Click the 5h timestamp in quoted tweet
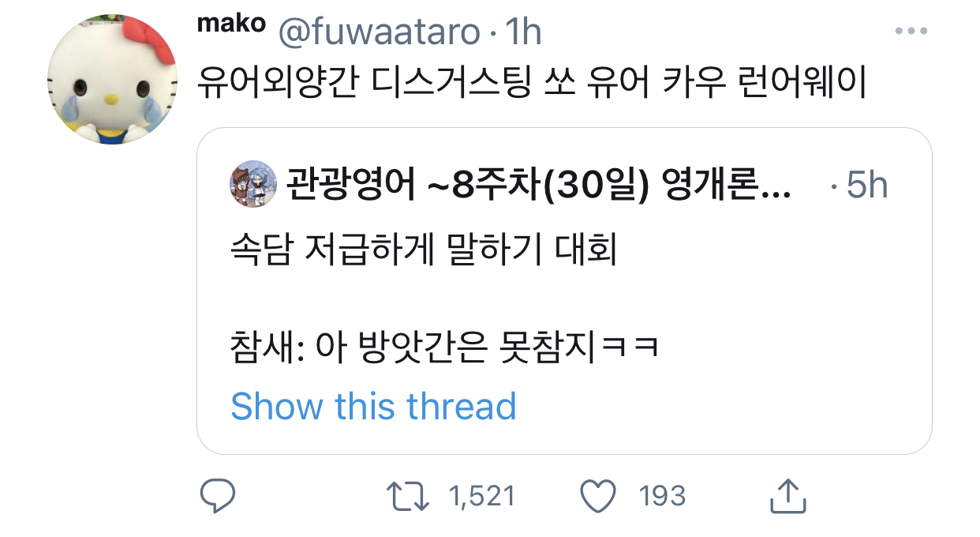Screen dimensions: 980x537 (866, 186)
